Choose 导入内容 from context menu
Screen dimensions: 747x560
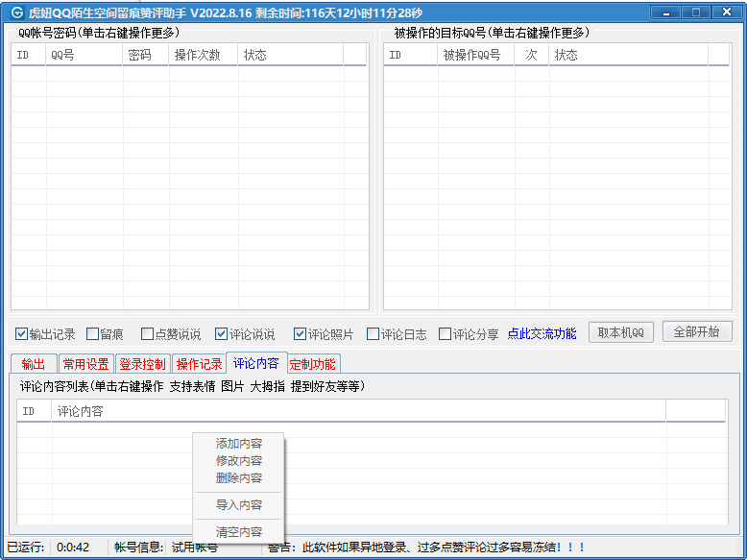click(x=239, y=504)
